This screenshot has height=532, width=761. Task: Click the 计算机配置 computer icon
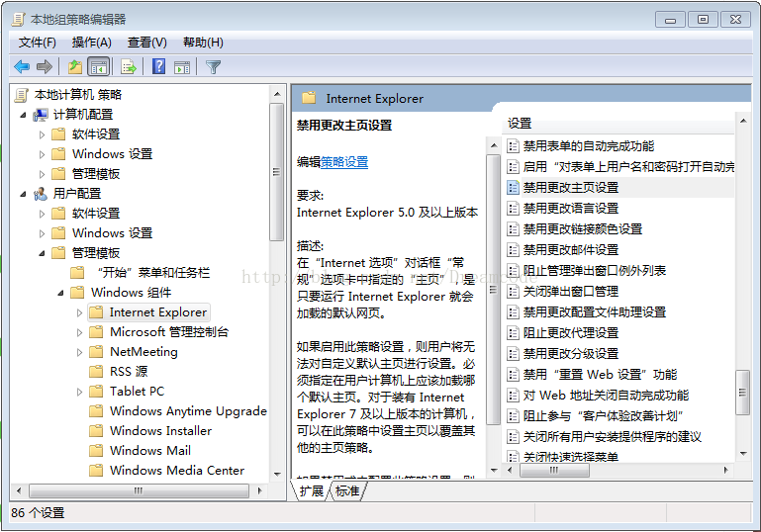point(41,115)
